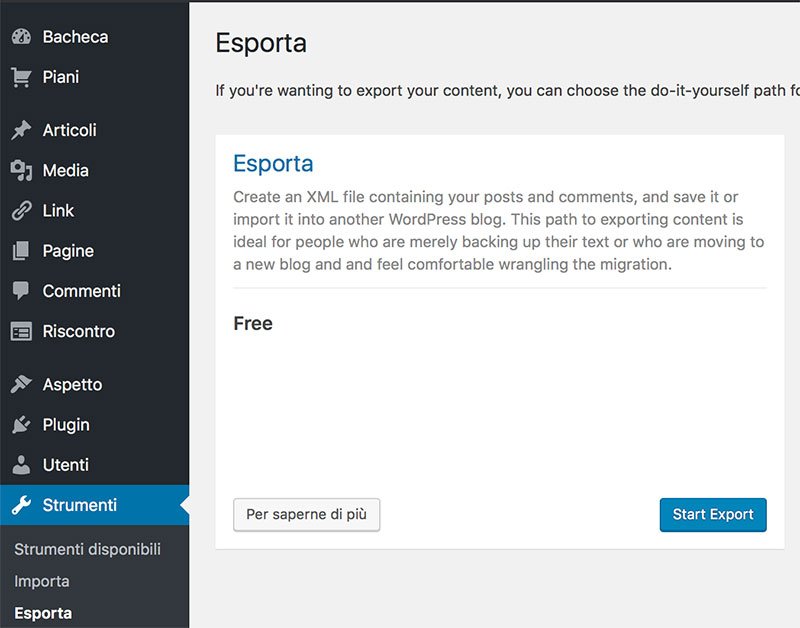Click the Media library icon
This screenshot has width=800, height=628.
pyautogui.click(x=21, y=171)
